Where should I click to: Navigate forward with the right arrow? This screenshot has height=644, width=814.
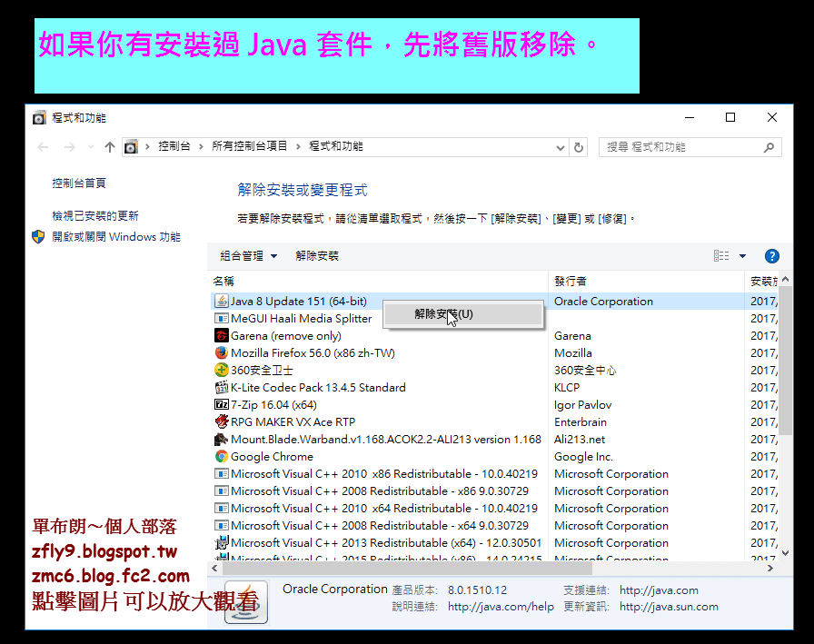click(70, 147)
